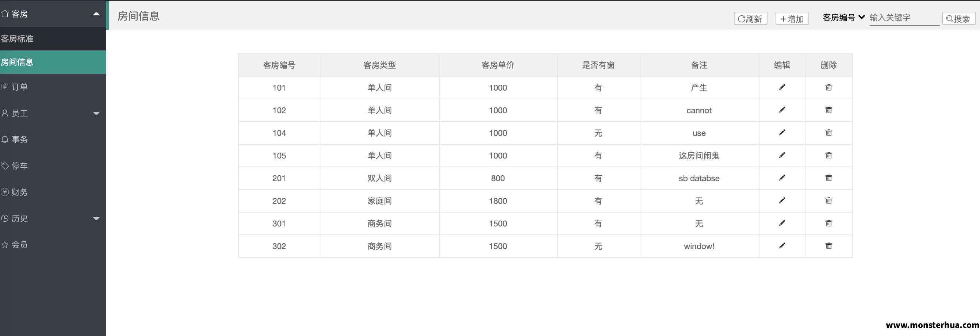This screenshot has height=336, width=980.
Task: Click the 是否有窗 column header
Action: (x=598, y=65)
